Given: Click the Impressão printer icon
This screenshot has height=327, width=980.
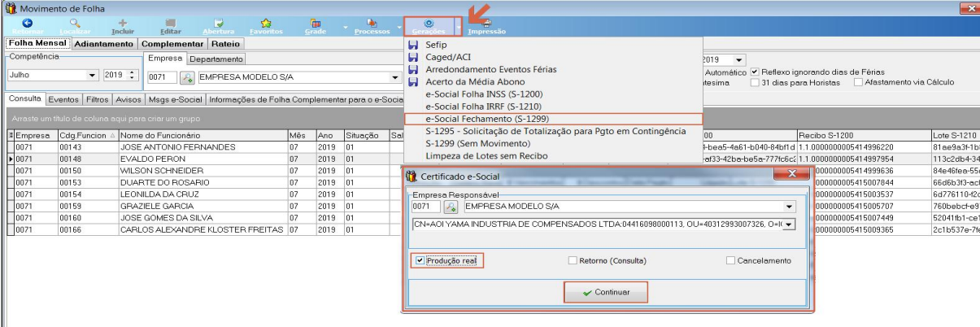Looking at the screenshot, I should 486,23.
